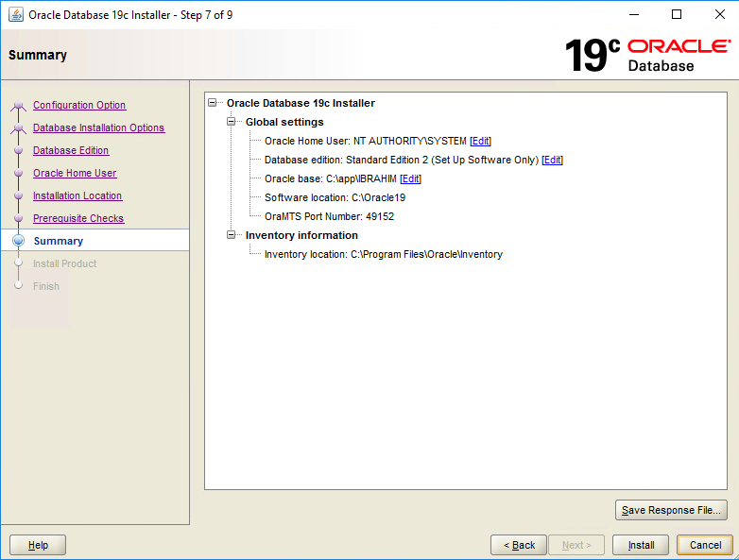Click the Configuration Option step marker

point(18,105)
